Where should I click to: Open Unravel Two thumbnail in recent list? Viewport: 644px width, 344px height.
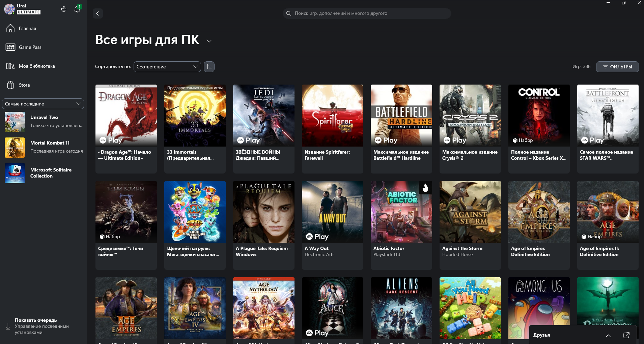pyautogui.click(x=15, y=122)
